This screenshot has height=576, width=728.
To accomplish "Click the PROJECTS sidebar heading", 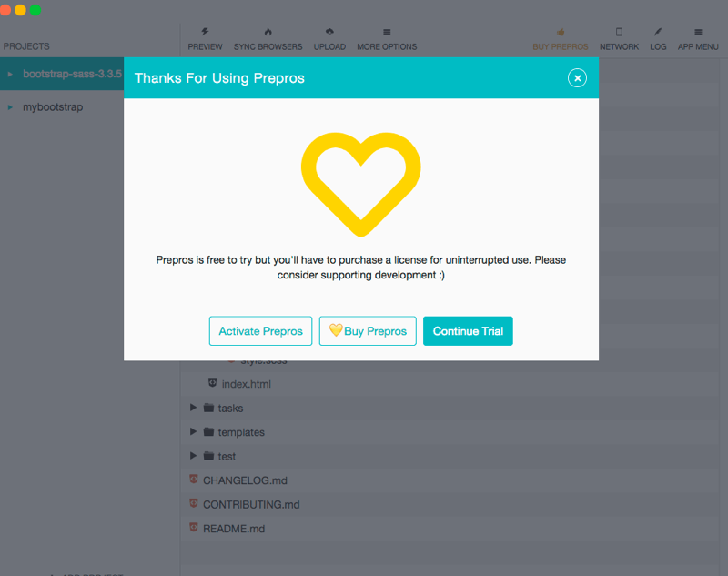I will (26, 46).
